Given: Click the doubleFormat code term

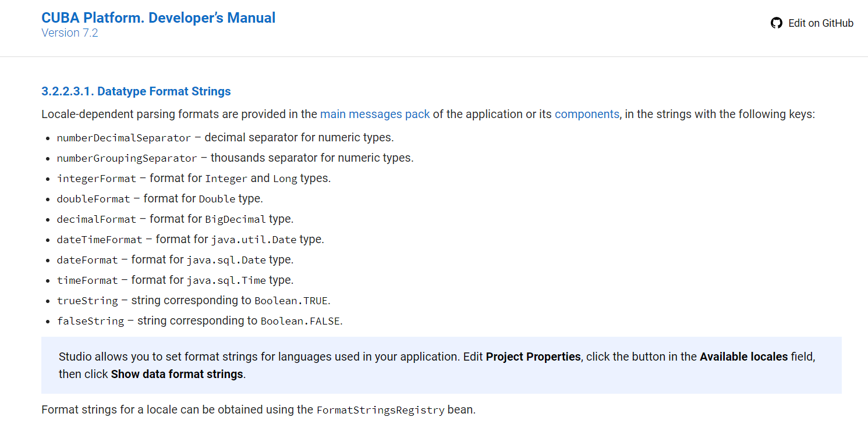Looking at the screenshot, I should click(94, 199).
